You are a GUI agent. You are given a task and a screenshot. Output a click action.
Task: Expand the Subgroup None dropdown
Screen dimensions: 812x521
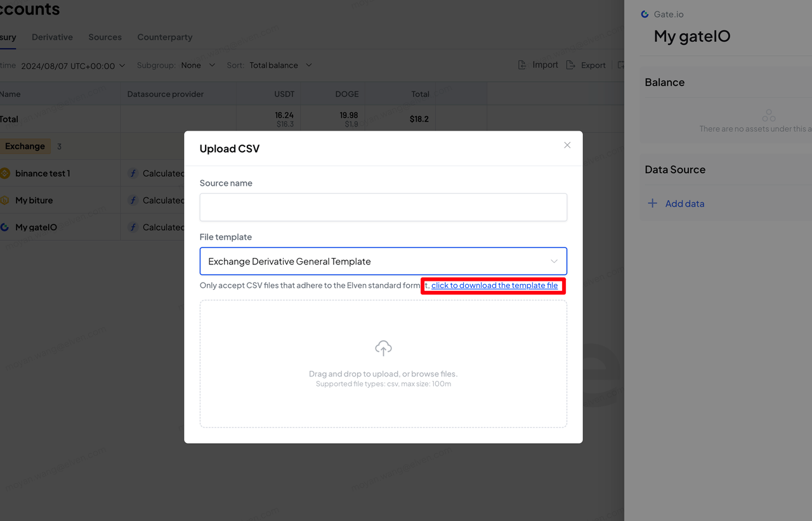tap(197, 65)
